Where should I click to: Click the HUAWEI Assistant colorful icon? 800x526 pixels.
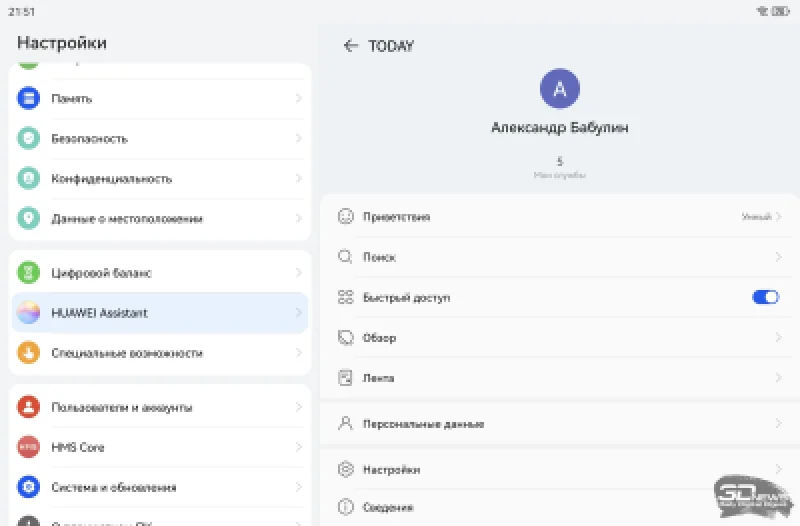click(x=29, y=313)
